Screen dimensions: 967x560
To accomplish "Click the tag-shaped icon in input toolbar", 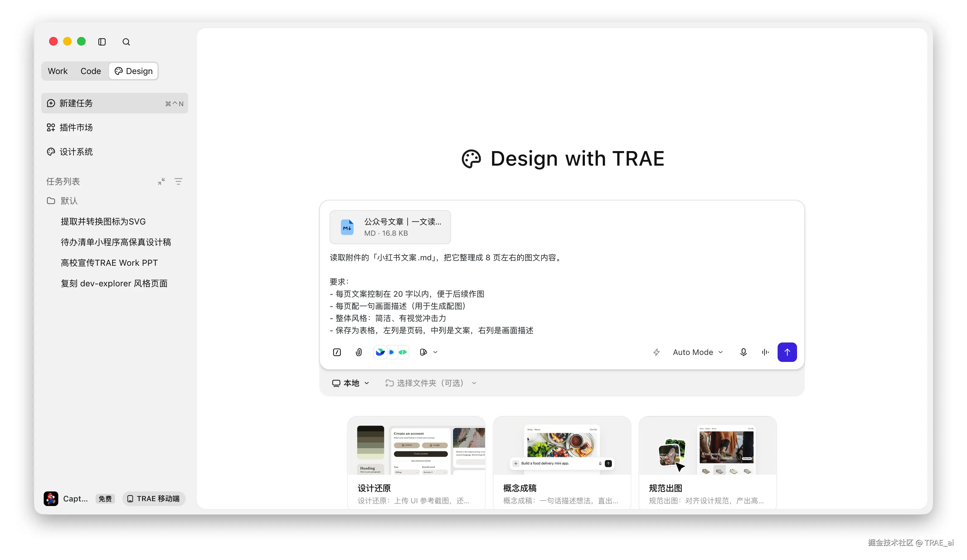I will coord(423,352).
